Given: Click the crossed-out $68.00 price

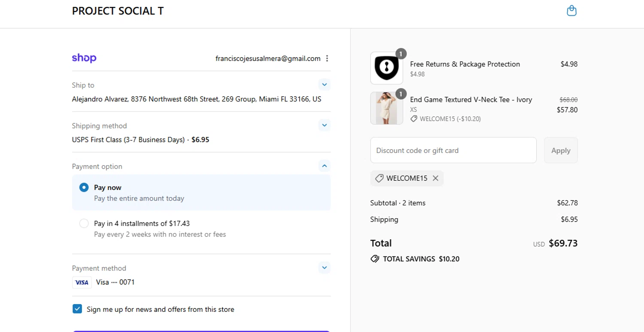Looking at the screenshot, I should (x=568, y=100).
